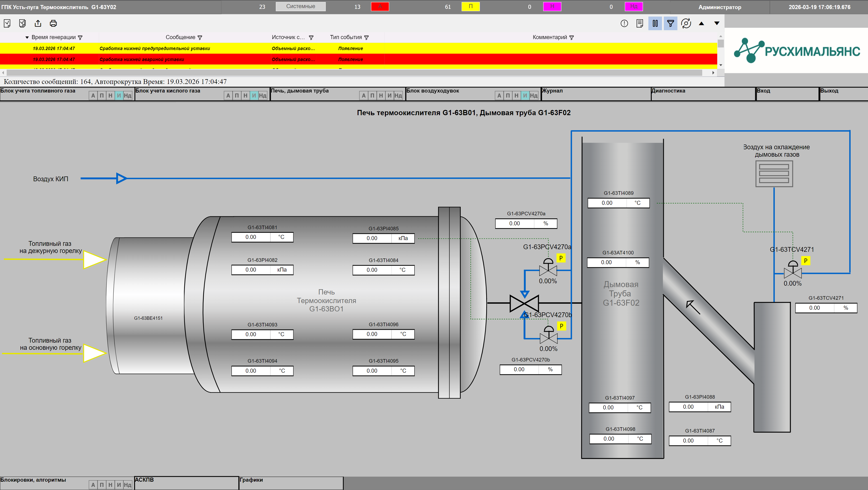The height and width of the screenshot is (490, 868).
Task: Toggle П indicator in Блокировки, алгоритмы
Action: pos(102,485)
